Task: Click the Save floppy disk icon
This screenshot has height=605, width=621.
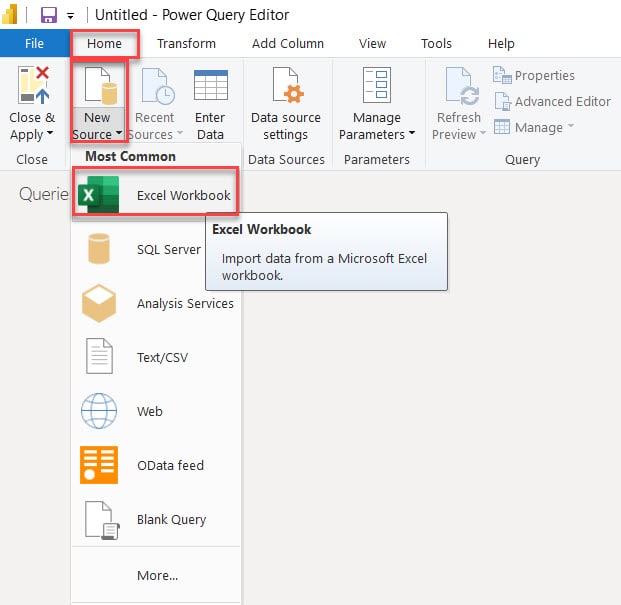Action: 49,15
